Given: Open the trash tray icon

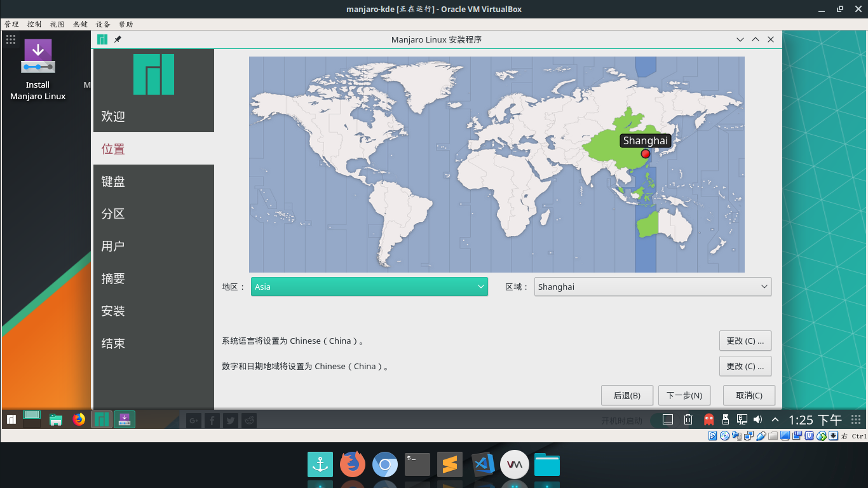Looking at the screenshot, I should 688,419.
